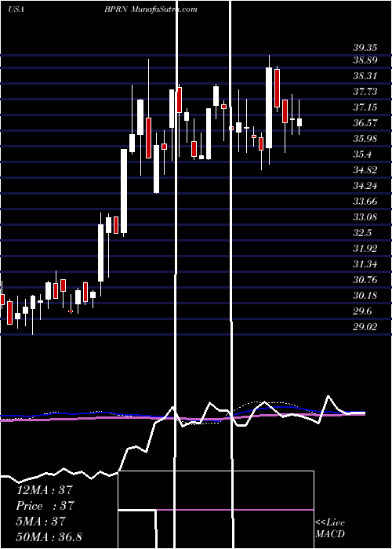The image size is (392, 549).
Task: Pick the 36.57 price axis label
Action: coord(365,123)
